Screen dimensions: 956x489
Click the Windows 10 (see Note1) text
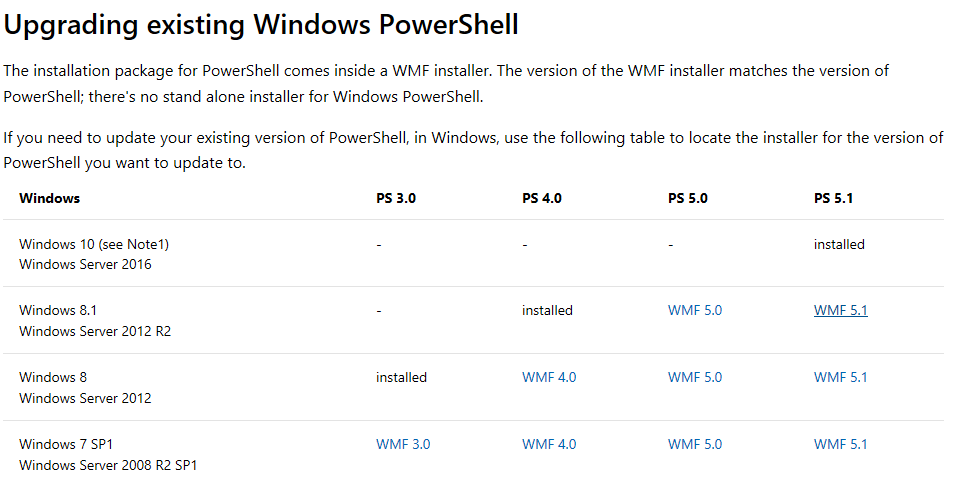(94, 244)
